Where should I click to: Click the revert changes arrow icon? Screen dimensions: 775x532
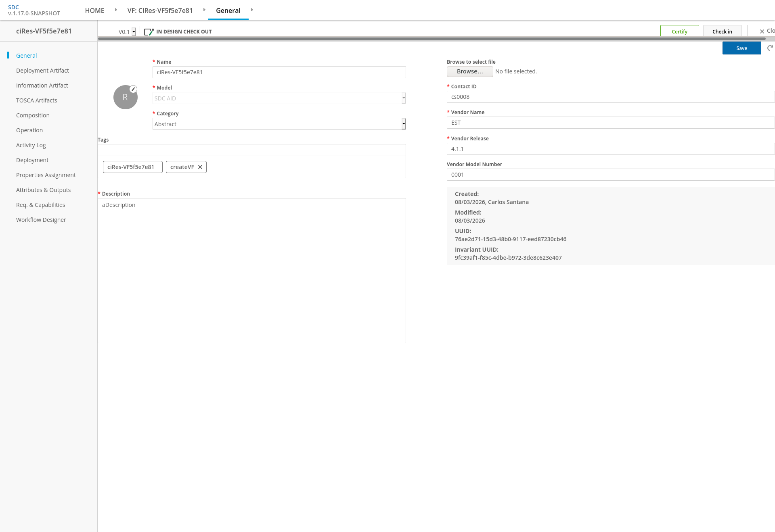point(770,48)
